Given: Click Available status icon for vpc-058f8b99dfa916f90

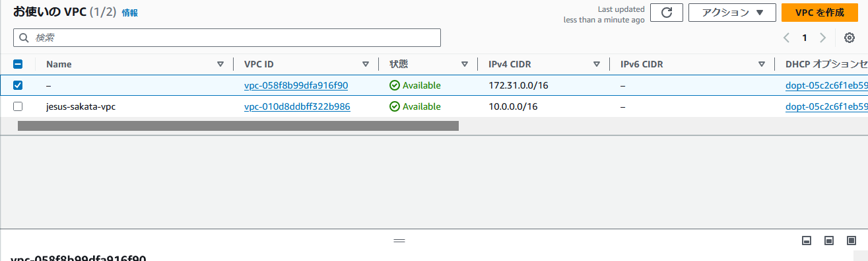Looking at the screenshot, I should point(395,85).
